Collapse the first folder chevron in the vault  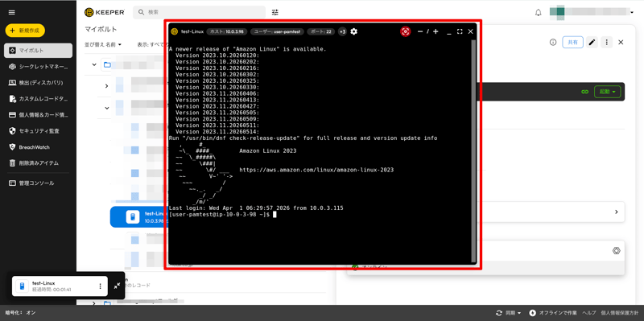click(x=94, y=64)
